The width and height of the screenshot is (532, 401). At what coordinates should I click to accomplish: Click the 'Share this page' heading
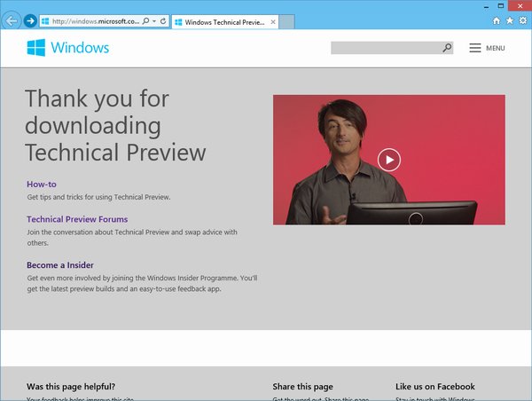pos(303,387)
